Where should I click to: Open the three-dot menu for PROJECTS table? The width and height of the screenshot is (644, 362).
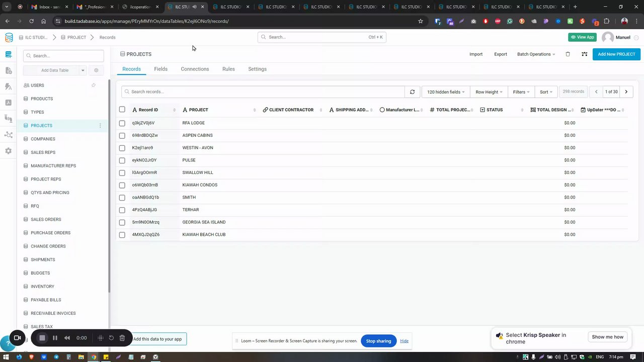coord(100,126)
